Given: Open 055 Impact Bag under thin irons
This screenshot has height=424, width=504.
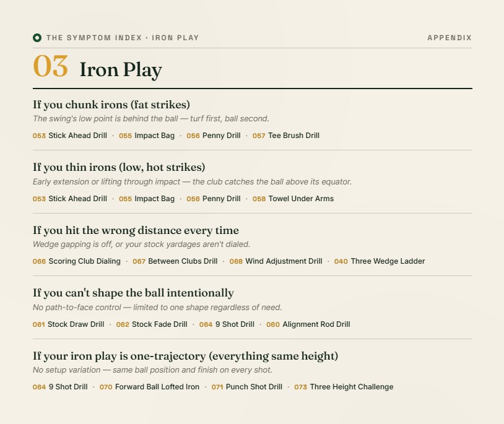Looking at the screenshot, I should click(x=147, y=199).
